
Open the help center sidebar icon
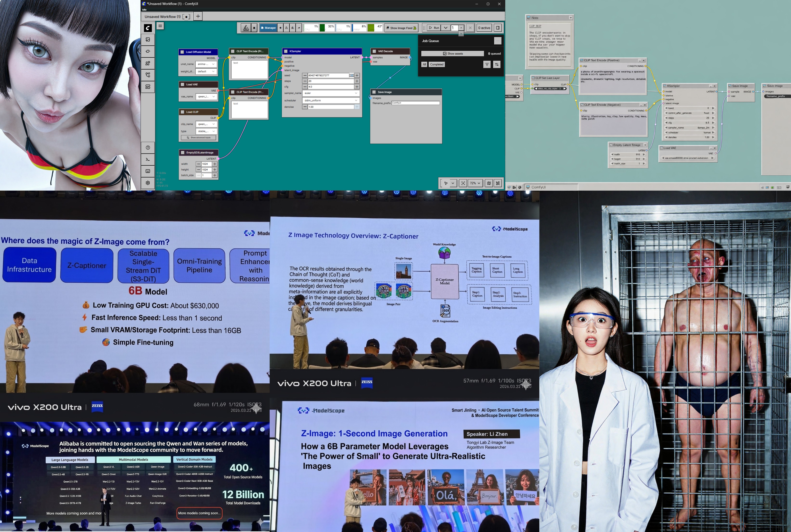148,148
